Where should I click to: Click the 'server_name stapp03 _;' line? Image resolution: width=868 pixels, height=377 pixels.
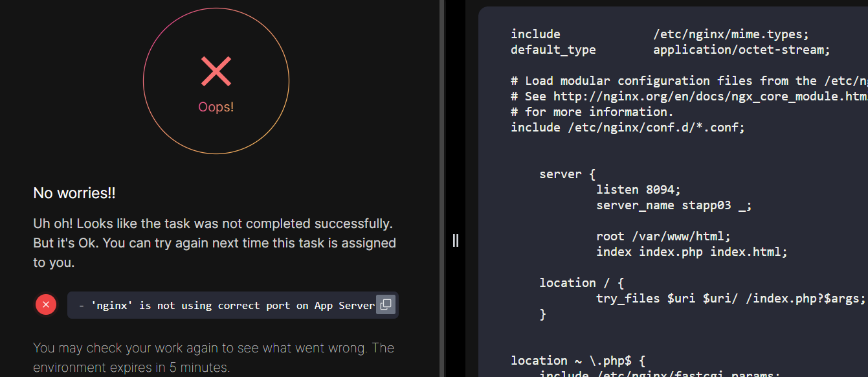[x=674, y=205]
